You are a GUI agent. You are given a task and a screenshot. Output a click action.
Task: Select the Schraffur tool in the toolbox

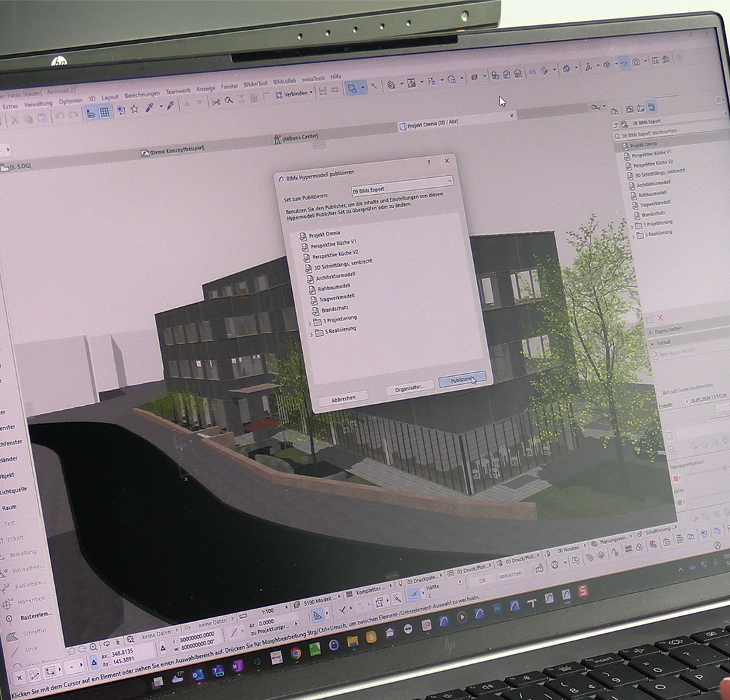click(27, 634)
